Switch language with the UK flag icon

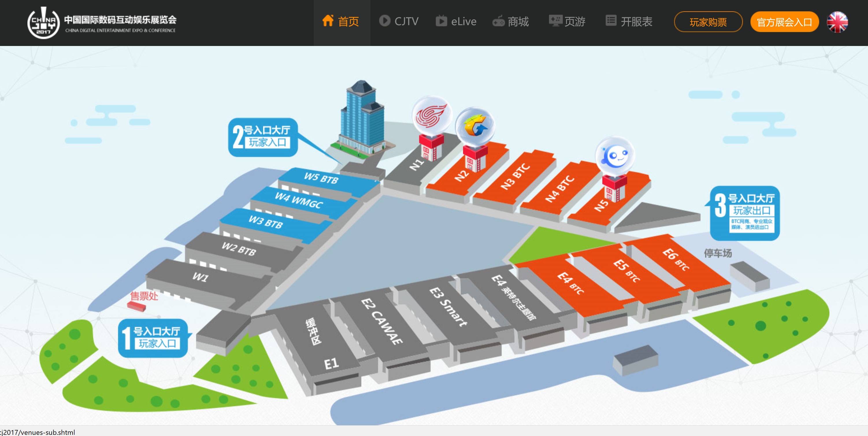tap(837, 22)
